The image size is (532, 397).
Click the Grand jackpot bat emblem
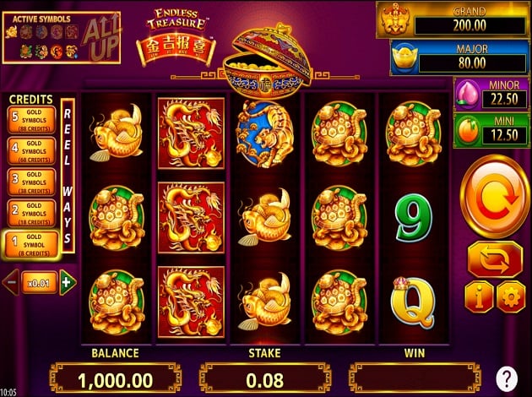point(395,20)
